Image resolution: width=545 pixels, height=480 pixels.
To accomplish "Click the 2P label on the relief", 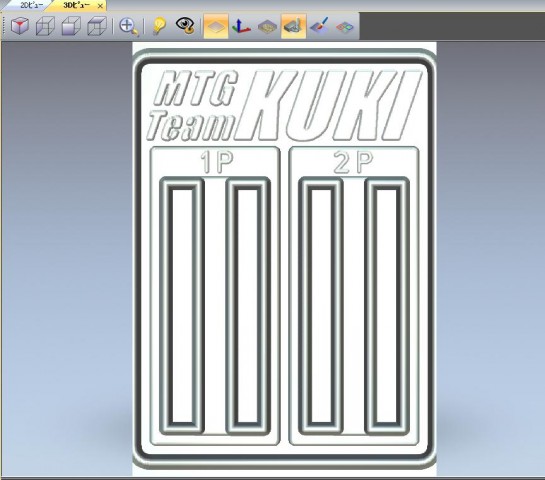I will pos(353,162).
